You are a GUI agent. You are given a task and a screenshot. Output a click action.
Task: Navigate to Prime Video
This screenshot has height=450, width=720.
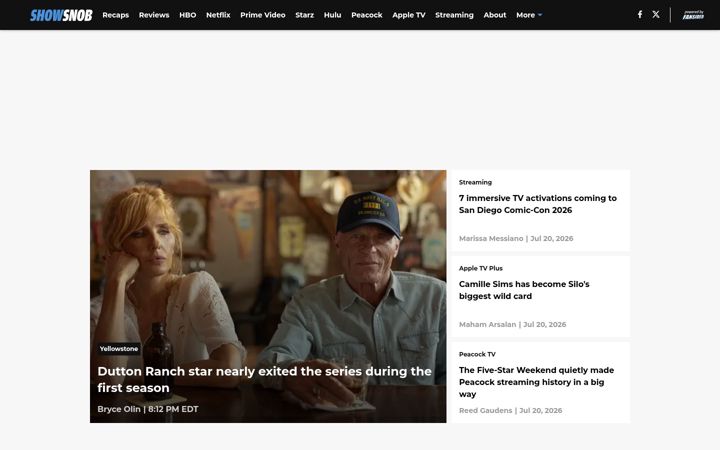point(263,15)
